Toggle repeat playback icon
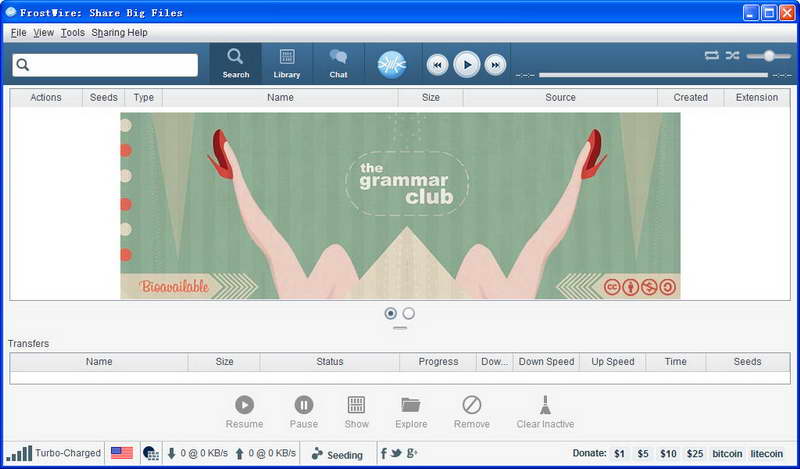 pyautogui.click(x=711, y=55)
